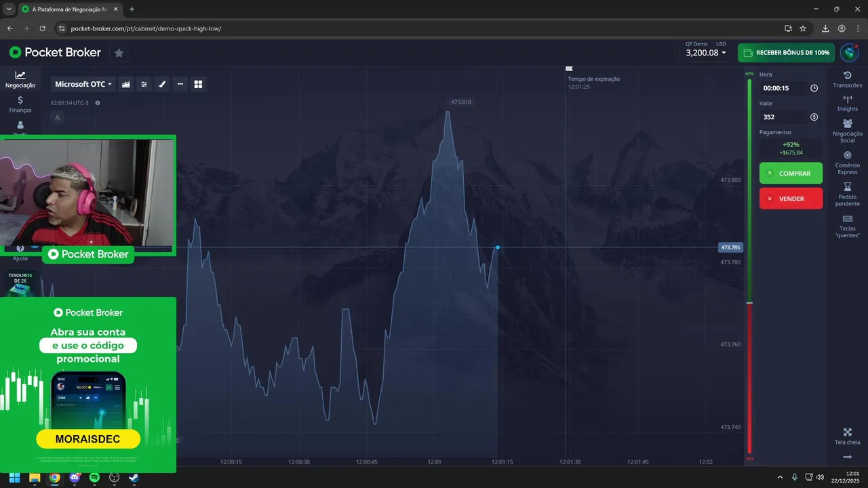The height and width of the screenshot is (488, 868).
Task: Click the star favorite icon beside logo
Action: tap(119, 52)
